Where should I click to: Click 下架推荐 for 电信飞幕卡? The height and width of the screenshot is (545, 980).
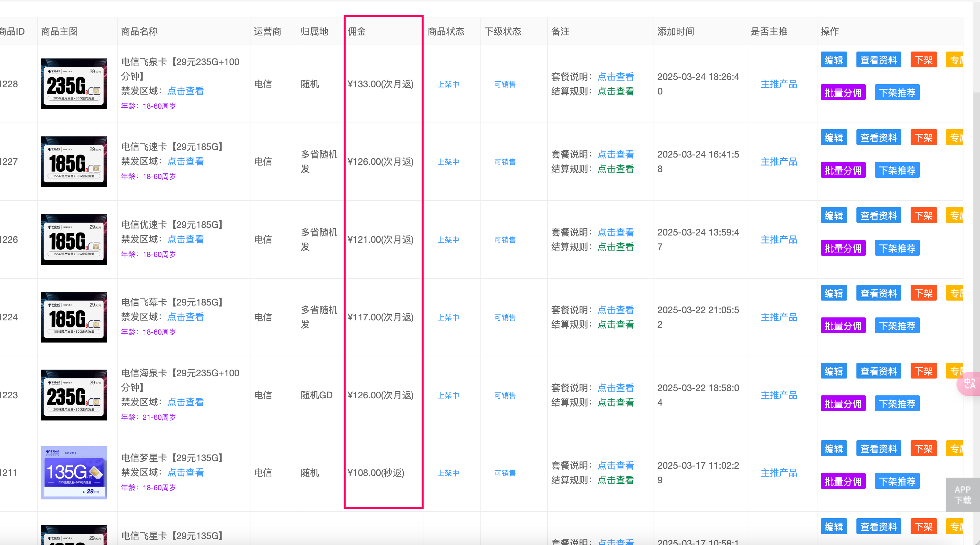tap(897, 326)
